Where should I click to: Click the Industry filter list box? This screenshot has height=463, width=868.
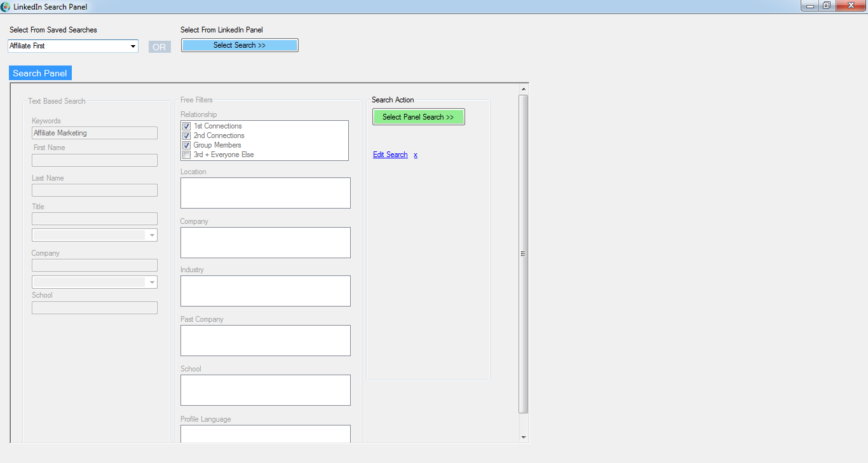point(266,291)
